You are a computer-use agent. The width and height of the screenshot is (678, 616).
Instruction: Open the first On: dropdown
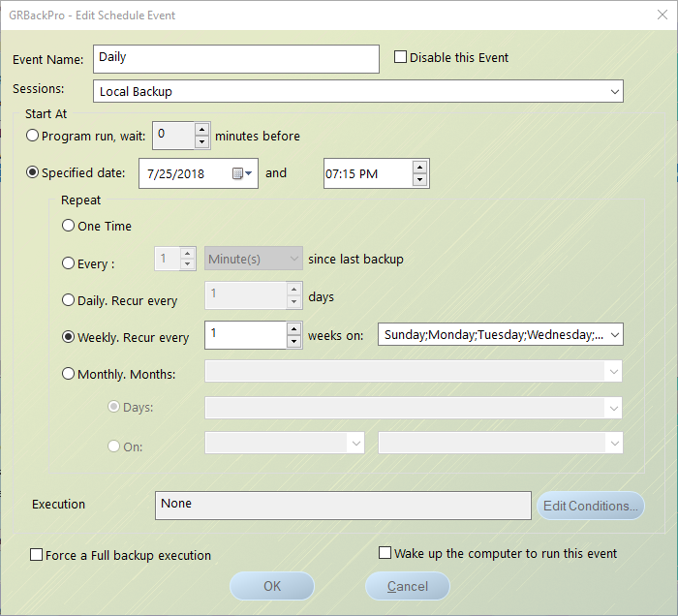point(355,443)
